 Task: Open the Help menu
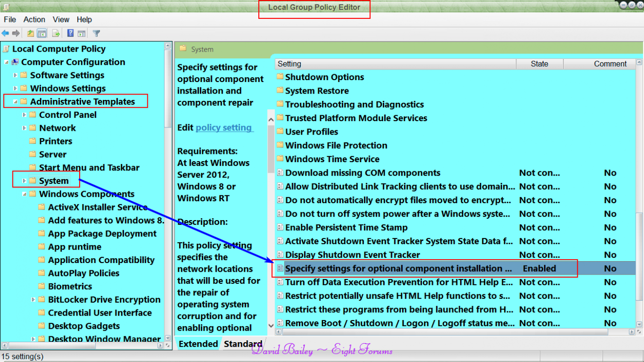click(84, 19)
